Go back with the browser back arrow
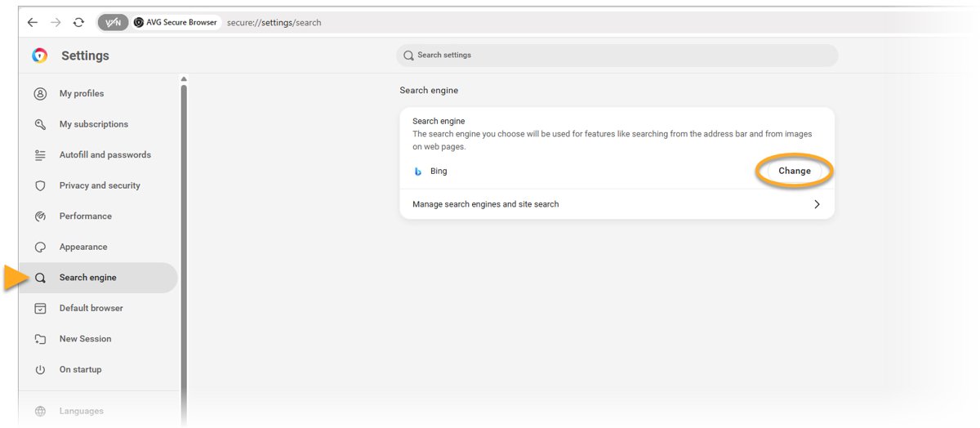Viewport: 980px width, 428px height. (32, 23)
